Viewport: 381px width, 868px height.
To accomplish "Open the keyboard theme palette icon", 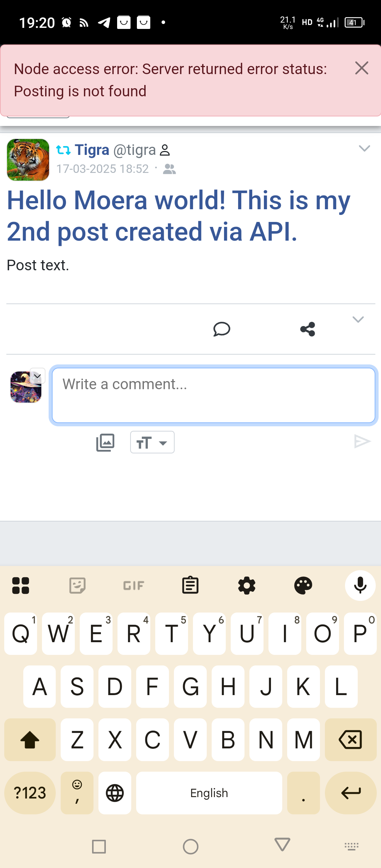I will [x=303, y=585].
